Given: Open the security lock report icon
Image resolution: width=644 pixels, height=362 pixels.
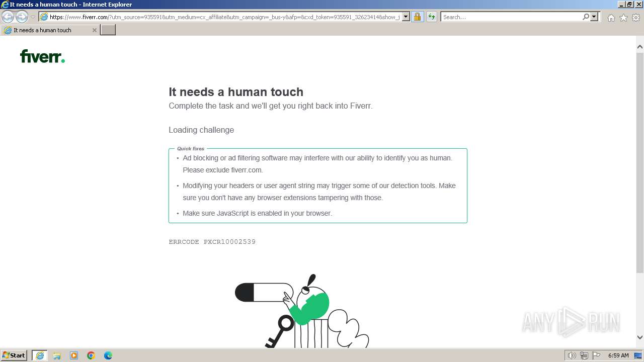Looking at the screenshot, I should pyautogui.click(x=417, y=17).
